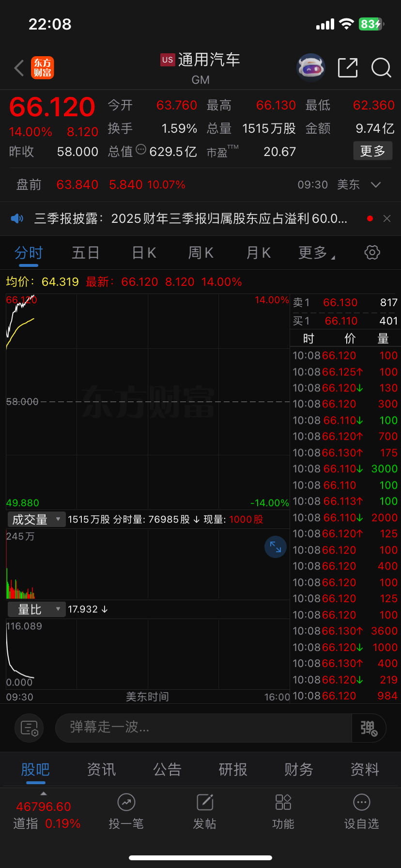Image resolution: width=401 pixels, height=868 pixels.
Task: Close the announcement banner
Action: click(387, 218)
